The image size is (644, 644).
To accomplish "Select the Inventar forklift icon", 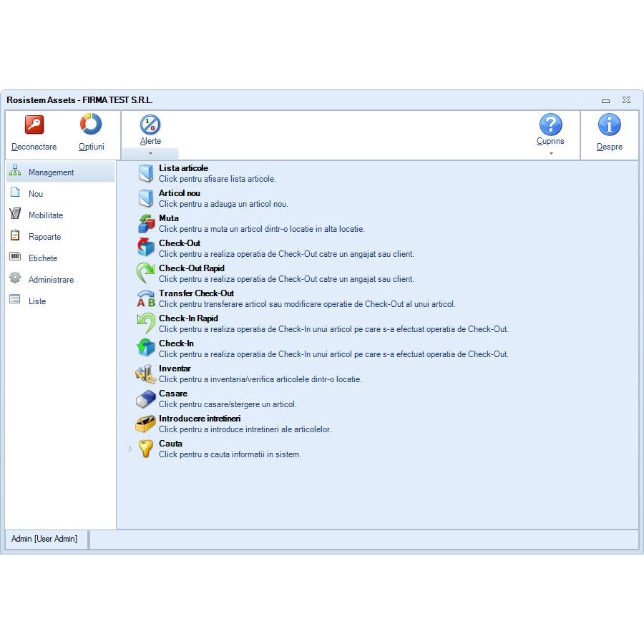I will pos(146,374).
